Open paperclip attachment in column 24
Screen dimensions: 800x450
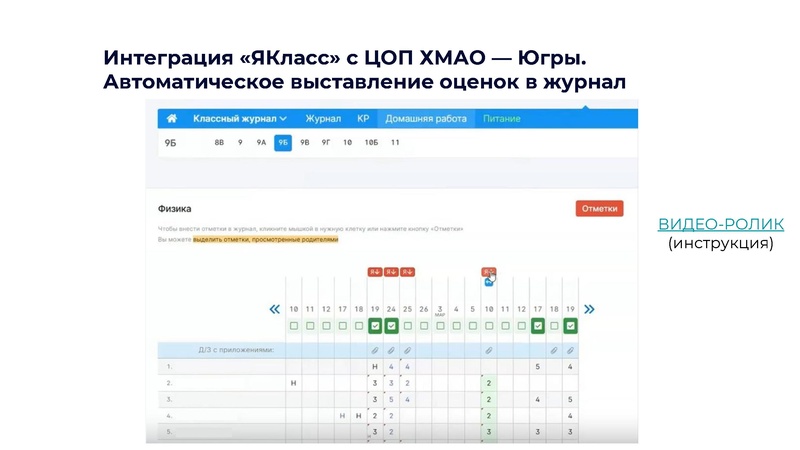point(391,351)
